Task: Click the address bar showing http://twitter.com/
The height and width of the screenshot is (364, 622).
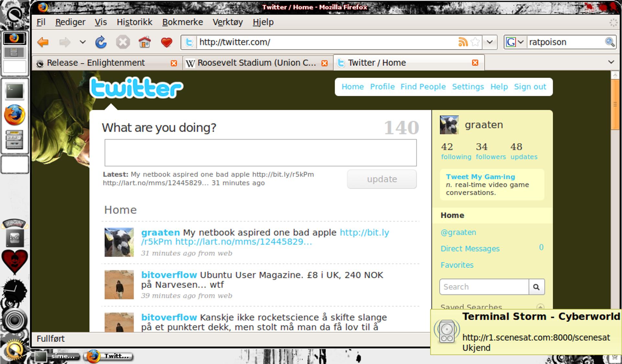Action: tap(327, 42)
